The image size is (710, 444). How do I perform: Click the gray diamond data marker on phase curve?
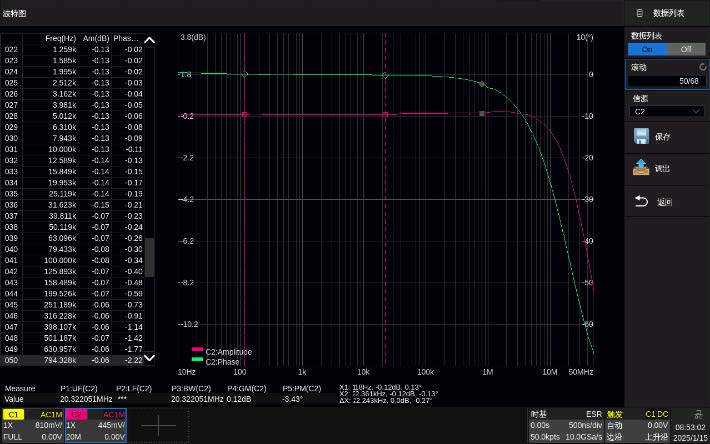(482, 84)
